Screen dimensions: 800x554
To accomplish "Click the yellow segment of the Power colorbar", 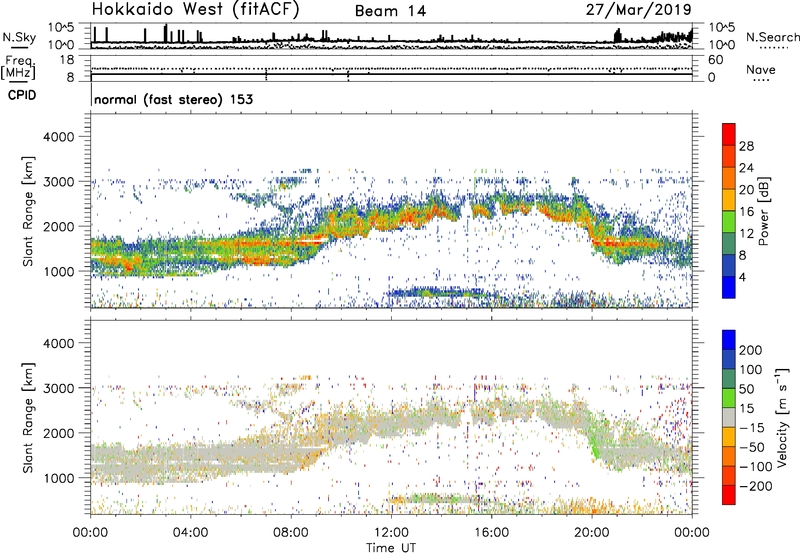I will 729,199.
